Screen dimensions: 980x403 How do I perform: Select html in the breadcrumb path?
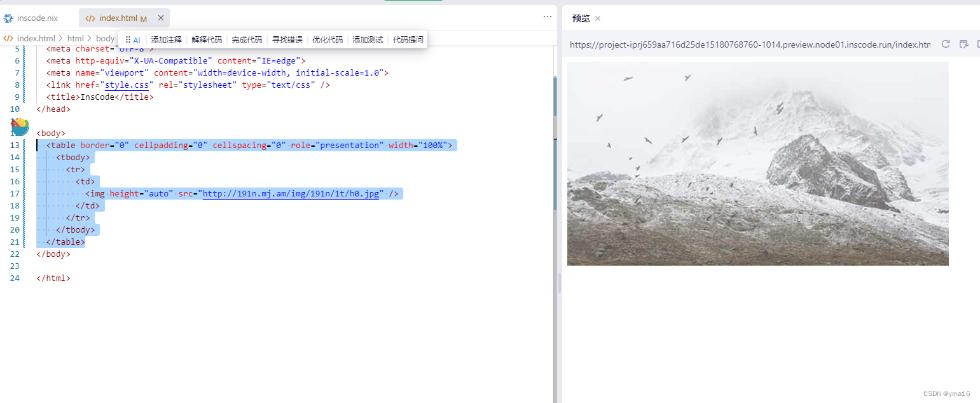[76, 39]
